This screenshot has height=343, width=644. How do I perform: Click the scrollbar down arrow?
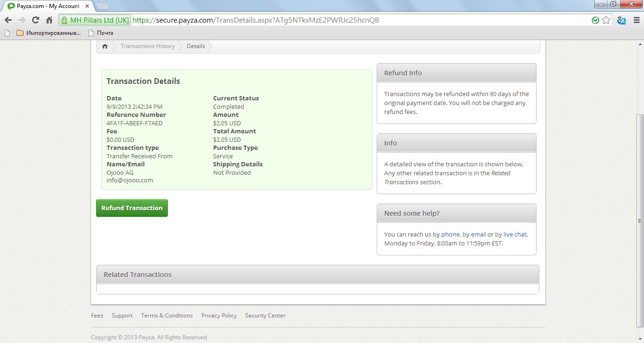(x=640, y=339)
